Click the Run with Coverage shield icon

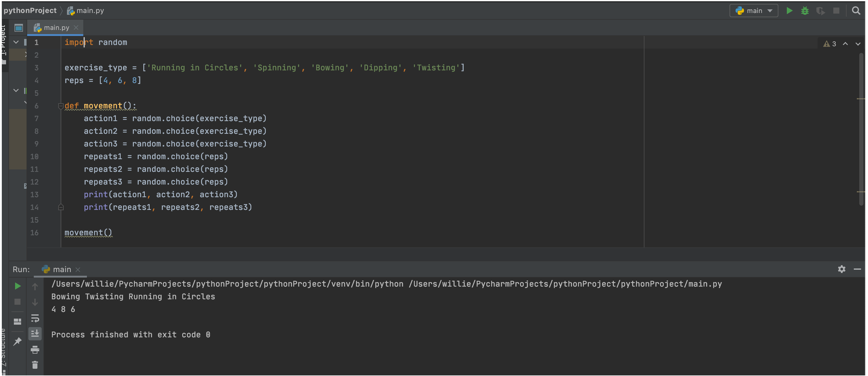pos(820,11)
